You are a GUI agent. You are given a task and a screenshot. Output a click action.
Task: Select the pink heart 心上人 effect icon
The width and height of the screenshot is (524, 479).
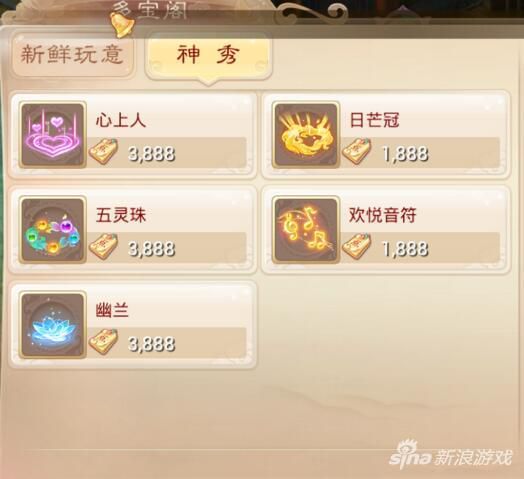(x=52, y=135)
